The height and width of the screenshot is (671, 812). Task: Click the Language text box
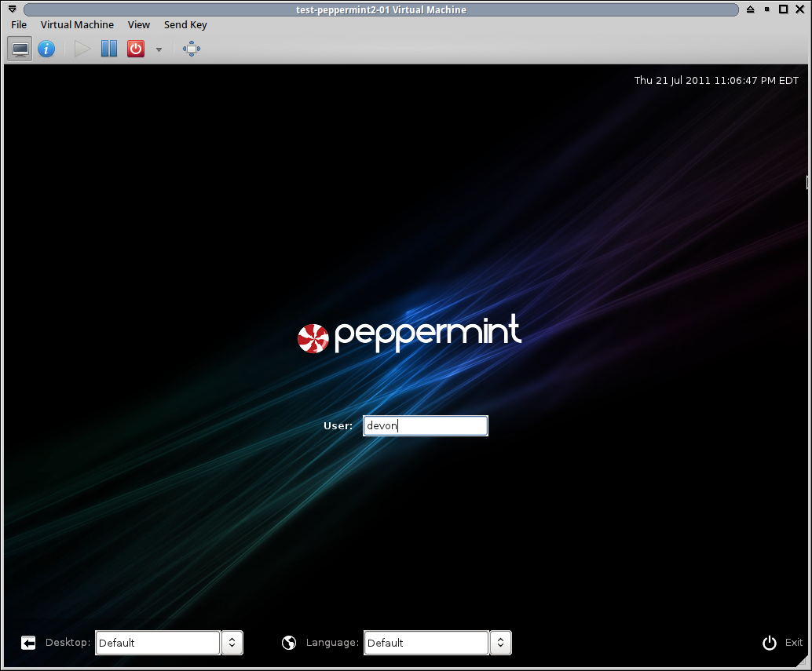tap(426, 643)
